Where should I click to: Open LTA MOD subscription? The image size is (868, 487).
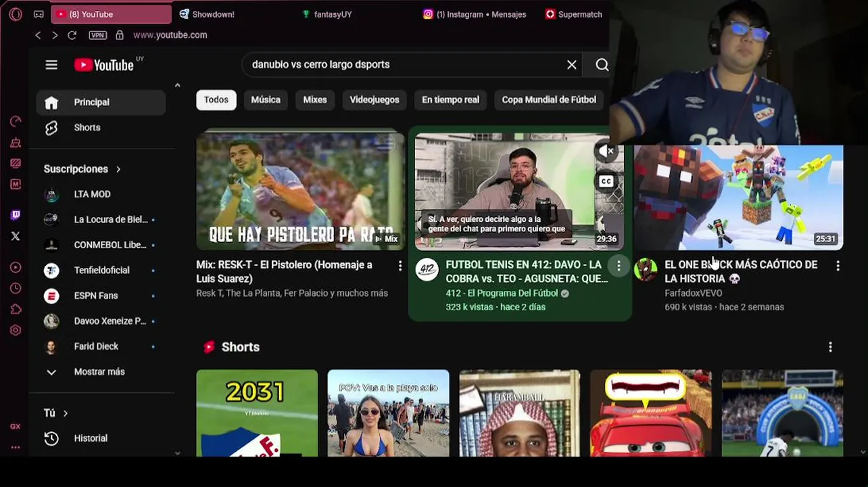point(101,195)
